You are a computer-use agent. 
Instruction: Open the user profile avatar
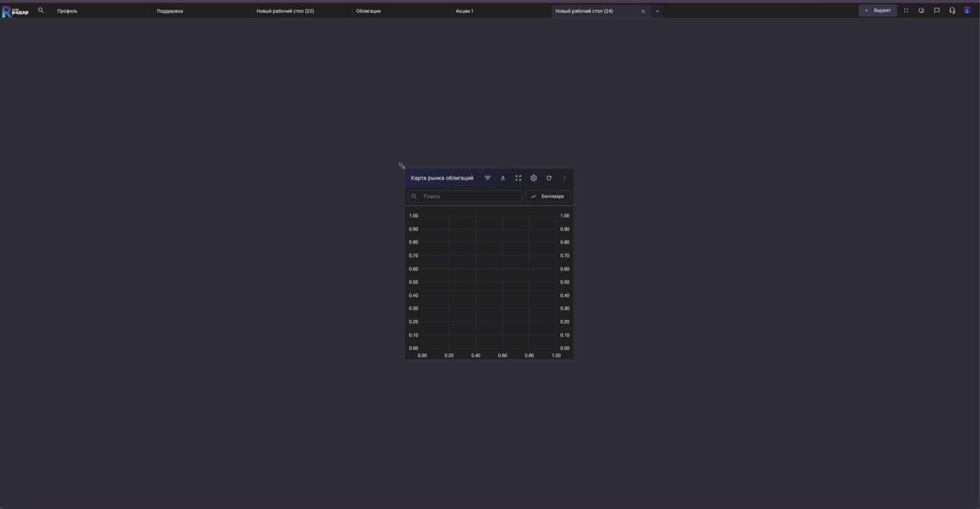[x=967, y=11]
